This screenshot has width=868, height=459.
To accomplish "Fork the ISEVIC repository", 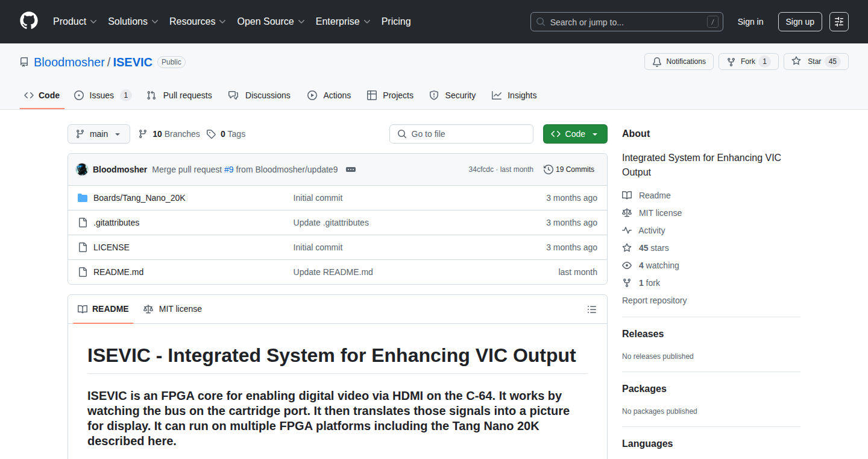I will coord(748,62).
